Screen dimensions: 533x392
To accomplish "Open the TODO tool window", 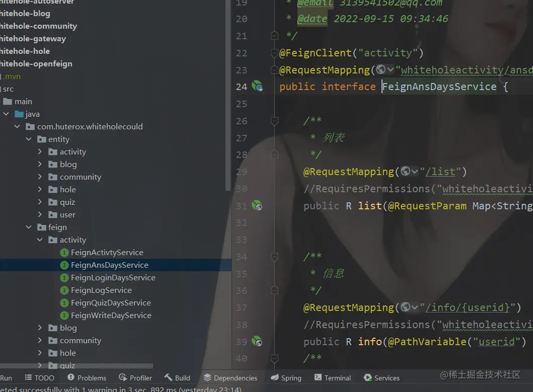I will tap(39, 378).
